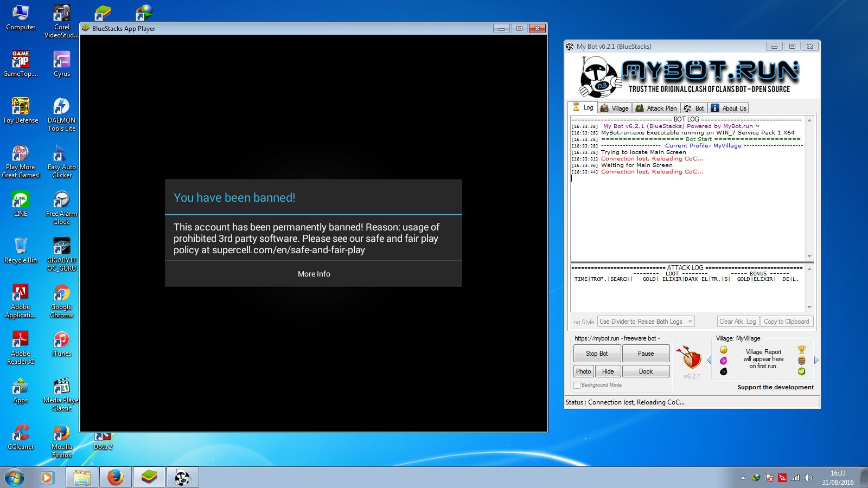The width and height of the screenshot is (868, 488).
Task: Open the Bot tab
Action: point(694,108)
